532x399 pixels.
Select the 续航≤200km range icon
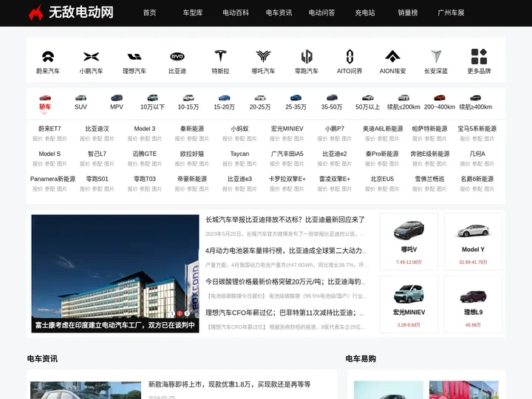click(x=403, y=98)
